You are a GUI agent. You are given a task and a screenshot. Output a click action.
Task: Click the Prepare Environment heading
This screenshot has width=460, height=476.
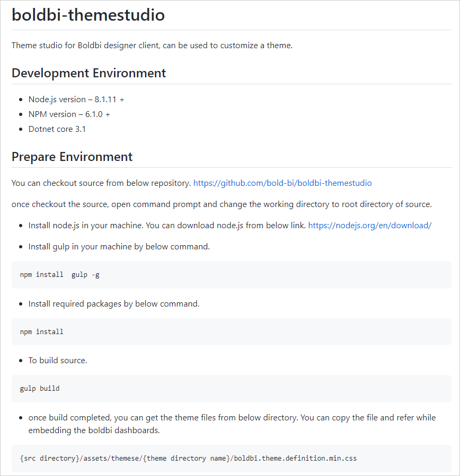72,157
